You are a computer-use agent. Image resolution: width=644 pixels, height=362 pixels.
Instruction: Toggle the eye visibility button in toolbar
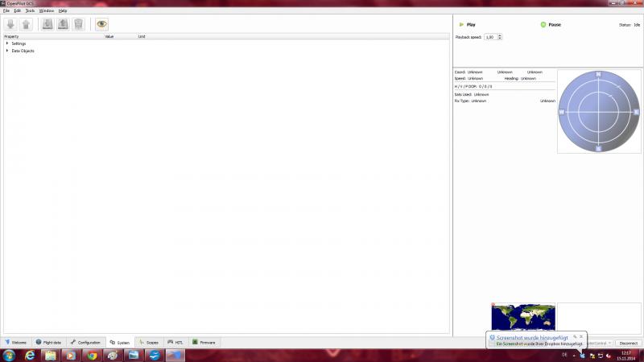click(102, 24)
